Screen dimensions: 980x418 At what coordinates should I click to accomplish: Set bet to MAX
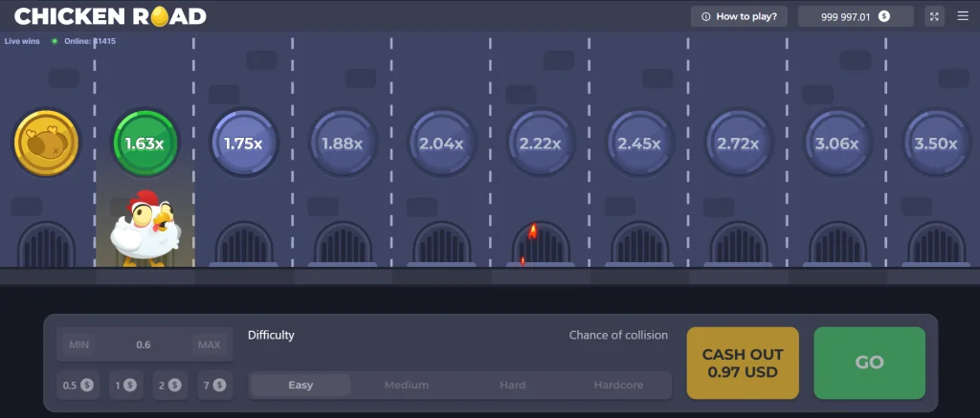pos(210,345)
